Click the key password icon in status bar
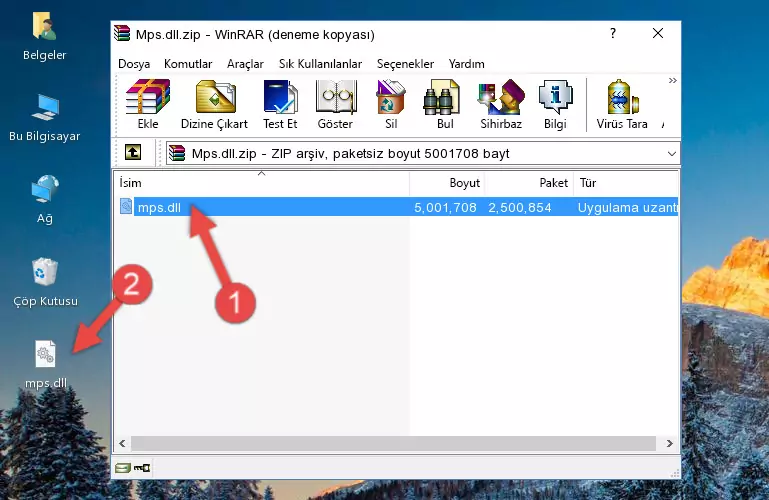Image resolution: width=769 pixels, height=500 pixels. [x=142, y=468]
